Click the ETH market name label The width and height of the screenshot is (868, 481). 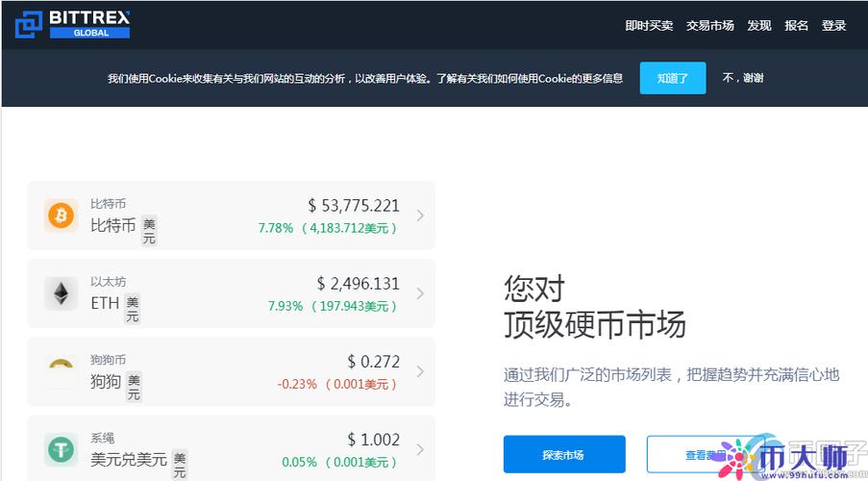(x=105, y=303)
